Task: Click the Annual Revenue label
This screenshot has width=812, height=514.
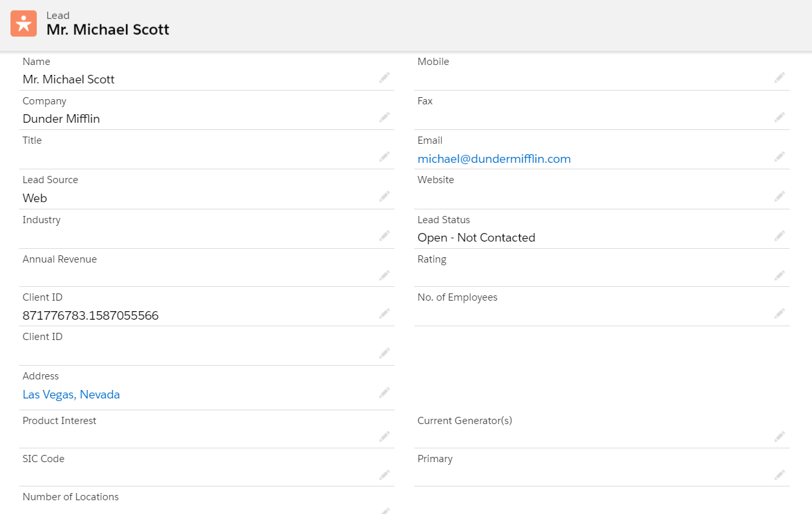Action: pyautogui.click(x=60, y=259)
